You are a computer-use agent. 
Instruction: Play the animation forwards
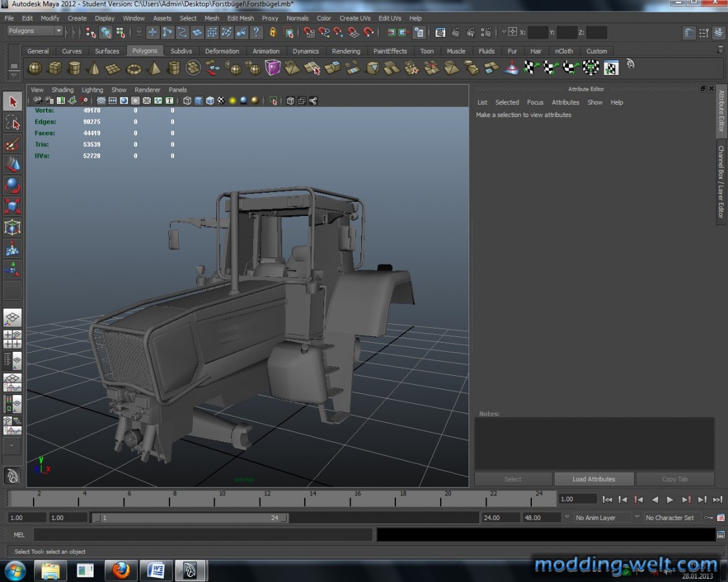pyautogui.click(x=670, y=499)
